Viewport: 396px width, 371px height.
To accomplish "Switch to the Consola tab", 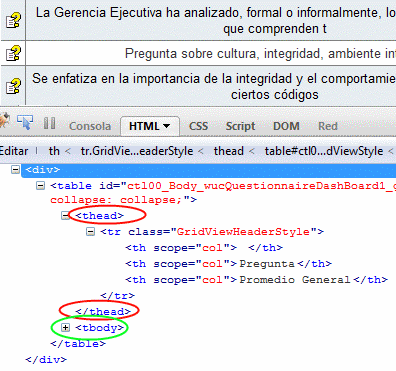I will point(90,126).
